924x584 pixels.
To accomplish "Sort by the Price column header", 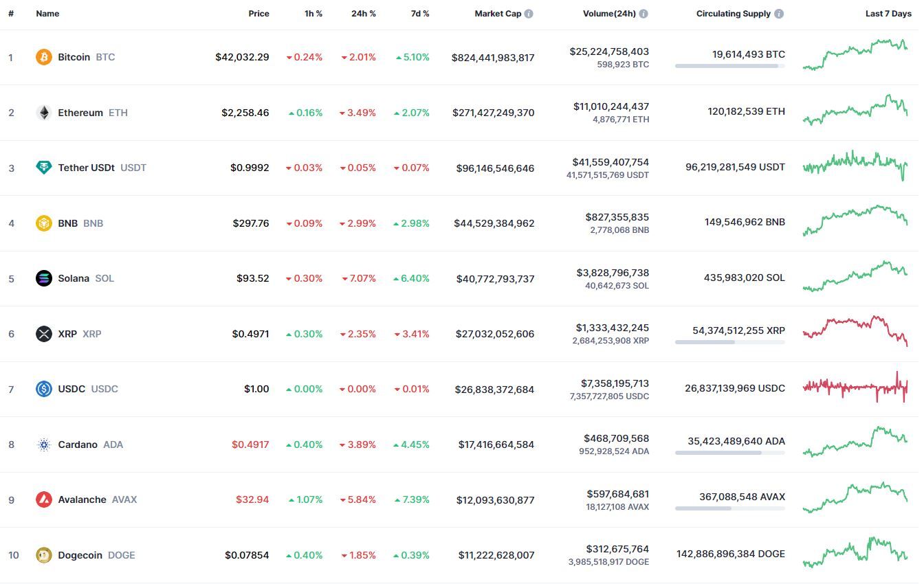I will point(259,14).
